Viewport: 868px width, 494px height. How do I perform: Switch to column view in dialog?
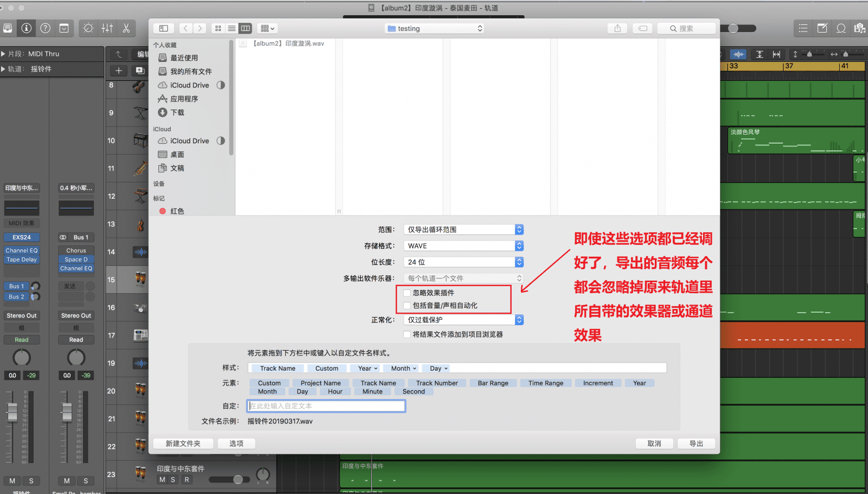coord(245,28)
